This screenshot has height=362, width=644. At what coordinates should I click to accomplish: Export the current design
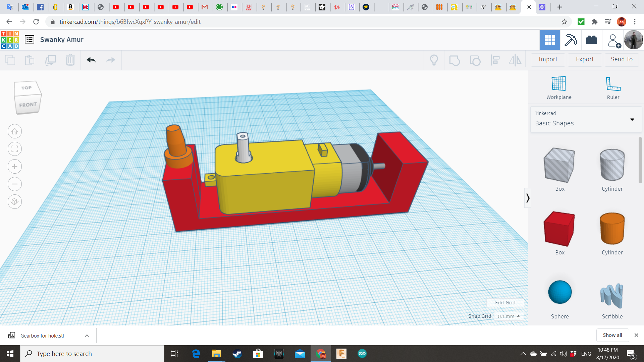click(584, 59)
